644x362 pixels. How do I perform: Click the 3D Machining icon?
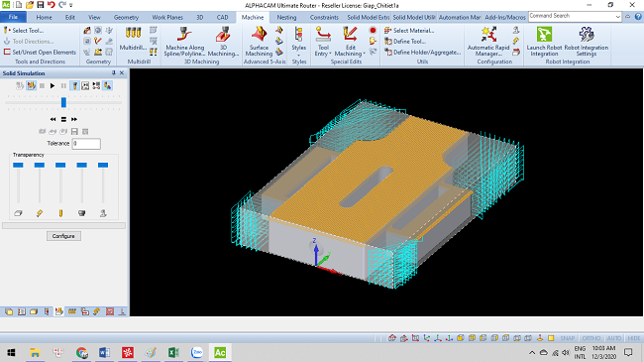tap(223, 41)
